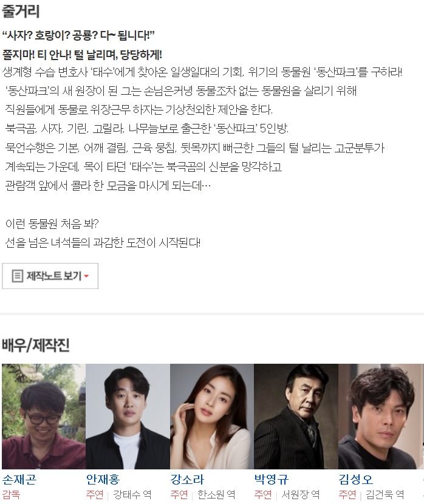
Task: Follow the 안재홍 name link
Action: [103, 479]
